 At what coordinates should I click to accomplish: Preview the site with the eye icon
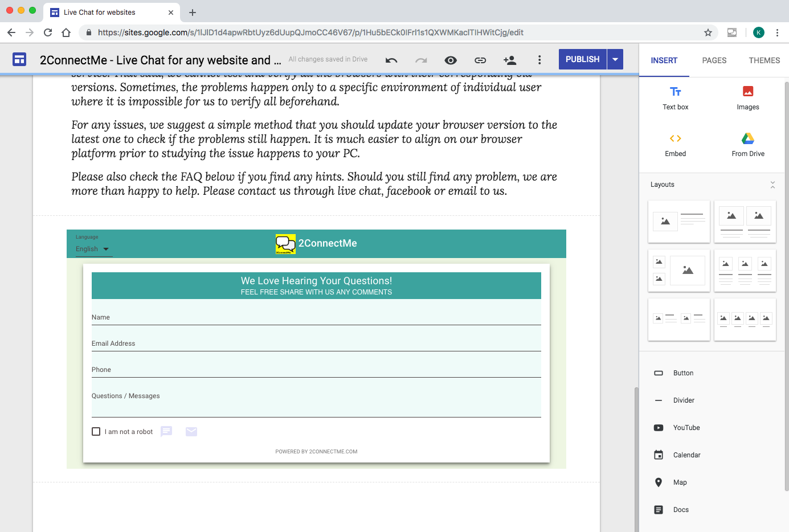[451, 60]
